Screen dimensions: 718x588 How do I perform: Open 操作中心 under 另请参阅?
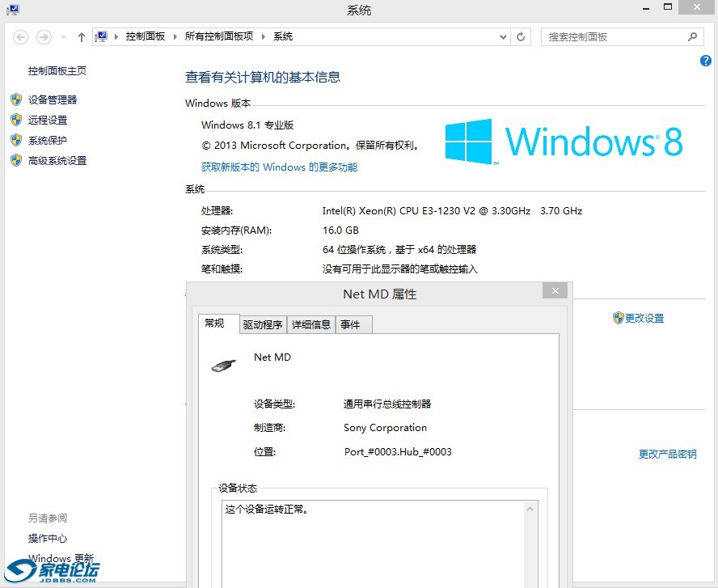48,539
